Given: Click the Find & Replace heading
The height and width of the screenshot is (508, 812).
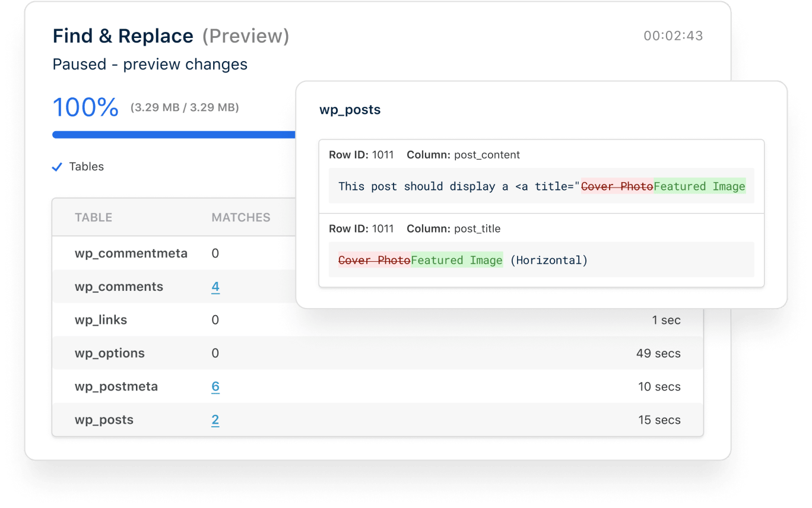Looking at the screenshot, I should click(123, 36).
